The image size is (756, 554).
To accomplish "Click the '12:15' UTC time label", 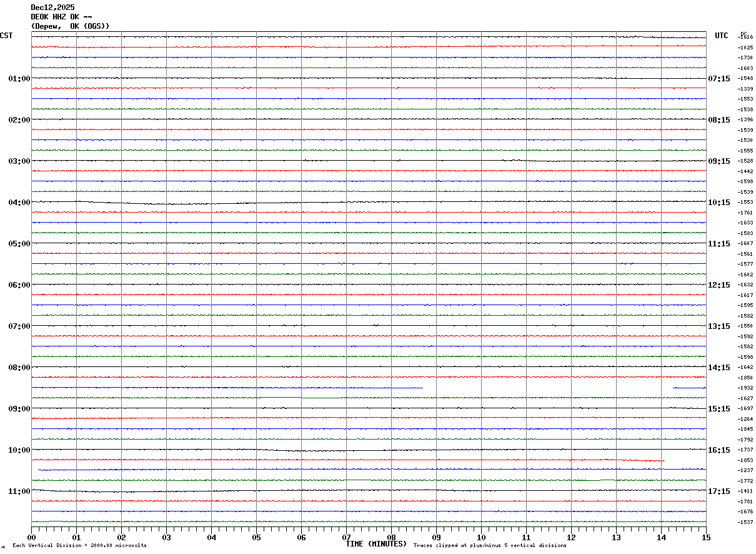I will pyautogui.click(x=719, y=285).
